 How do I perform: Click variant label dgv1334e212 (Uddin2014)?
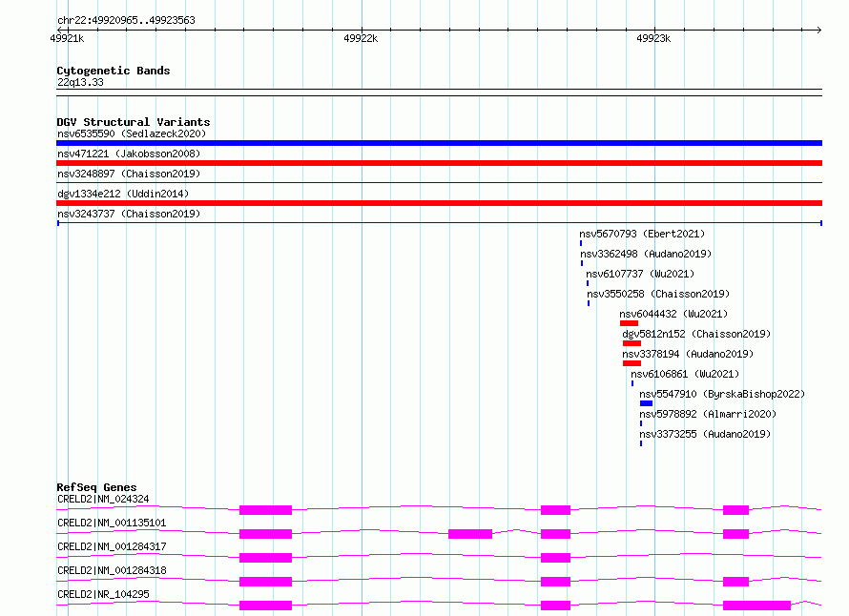pos(123,194)
